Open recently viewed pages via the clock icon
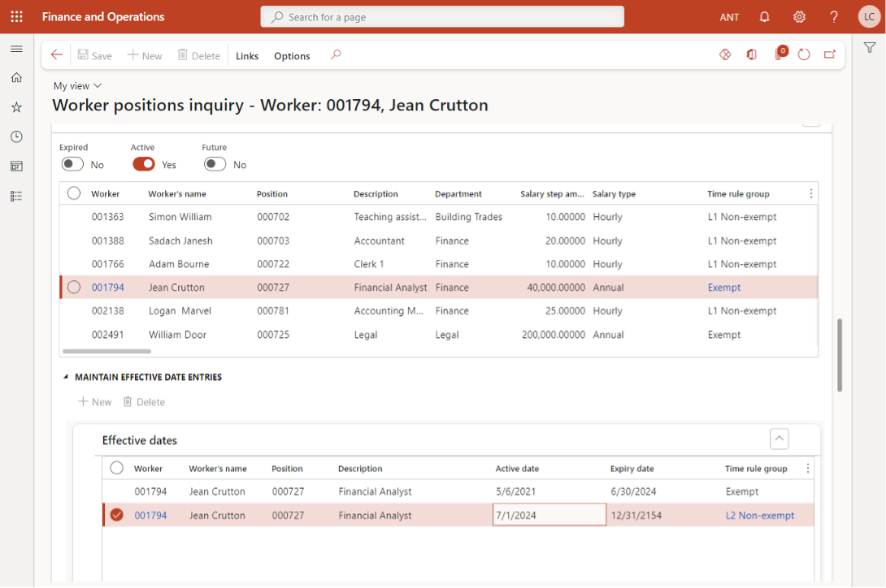886x588 pixels. click(x=16, y=136)
